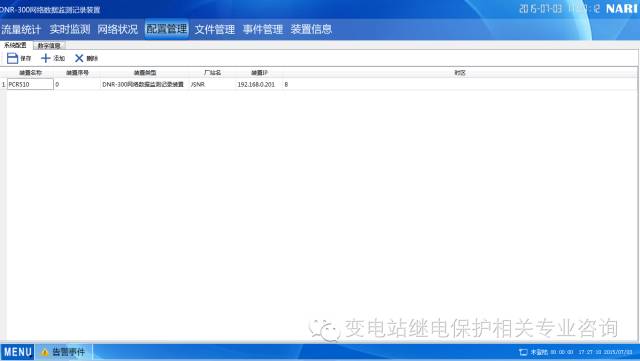Click the MENU button

coord(18,352)
